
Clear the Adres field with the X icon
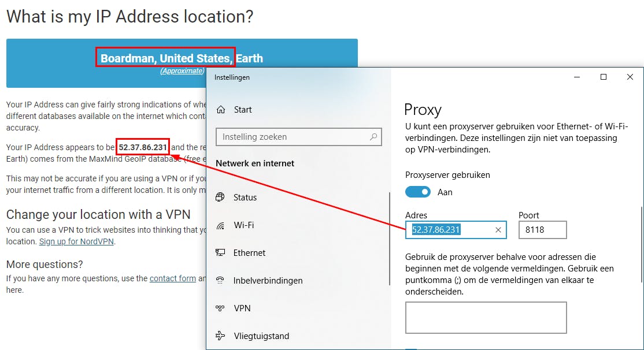pyautogui.click(x=498, y=230)
